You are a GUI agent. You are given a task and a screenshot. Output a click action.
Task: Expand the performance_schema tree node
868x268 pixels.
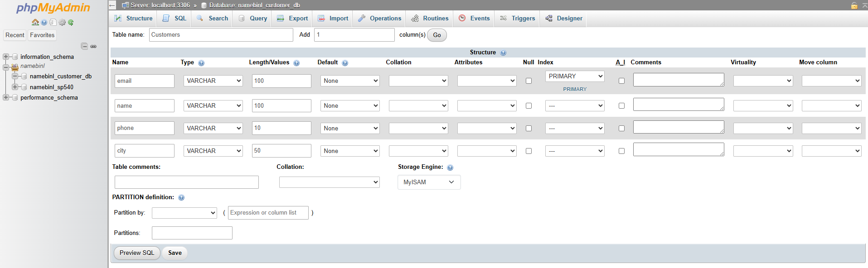tap(5, 97)
